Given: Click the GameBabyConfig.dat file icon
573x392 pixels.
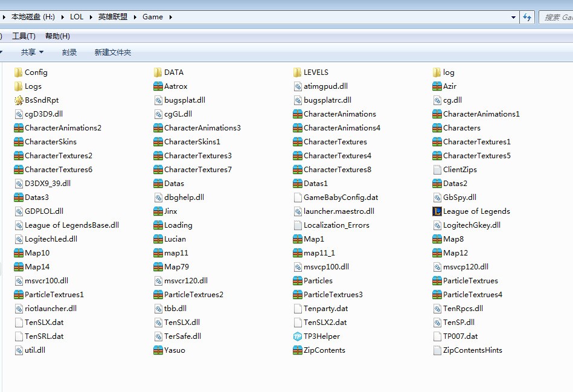Looking at the screenshot, I should (298, 198).
